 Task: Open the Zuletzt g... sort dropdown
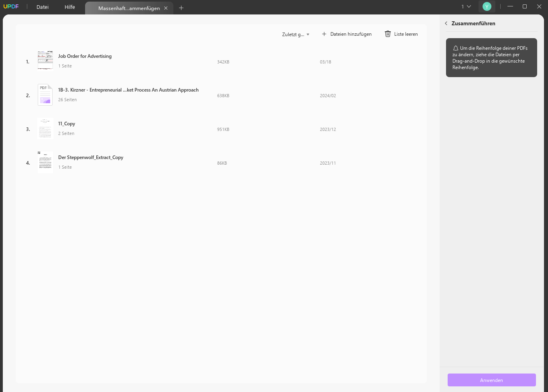point(296,35)
